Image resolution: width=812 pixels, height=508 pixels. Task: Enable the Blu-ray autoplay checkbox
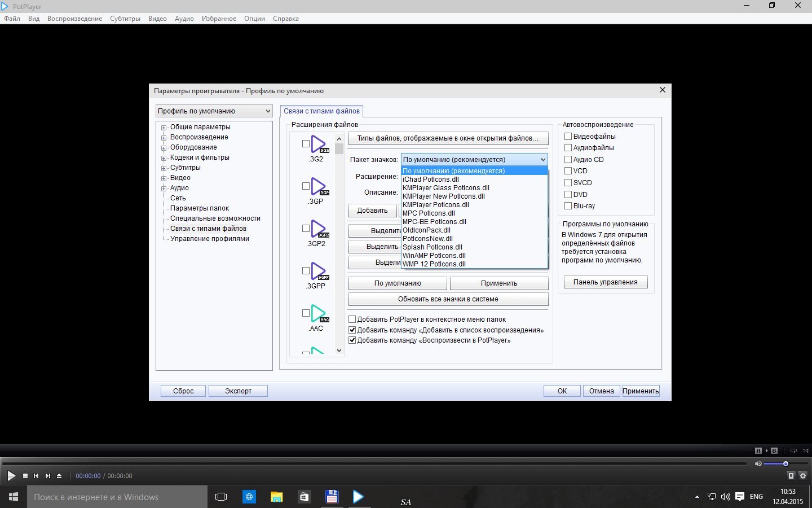(568, 205)
